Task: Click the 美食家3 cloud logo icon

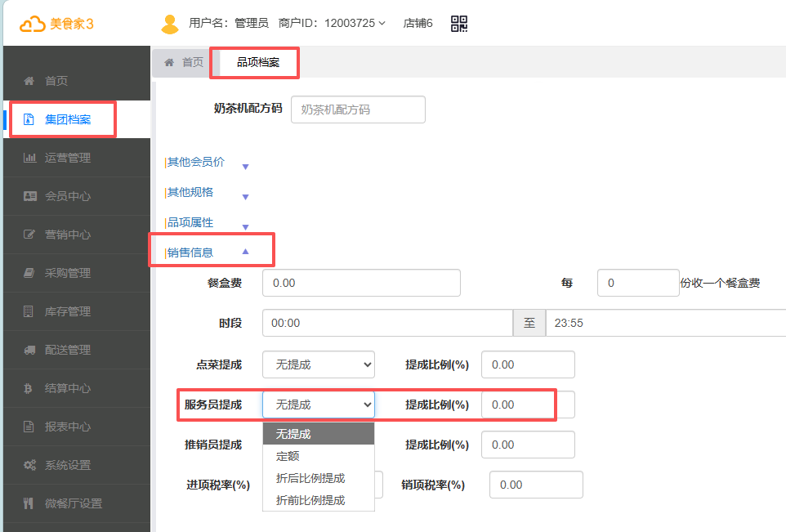Action: tap(33, 24)
